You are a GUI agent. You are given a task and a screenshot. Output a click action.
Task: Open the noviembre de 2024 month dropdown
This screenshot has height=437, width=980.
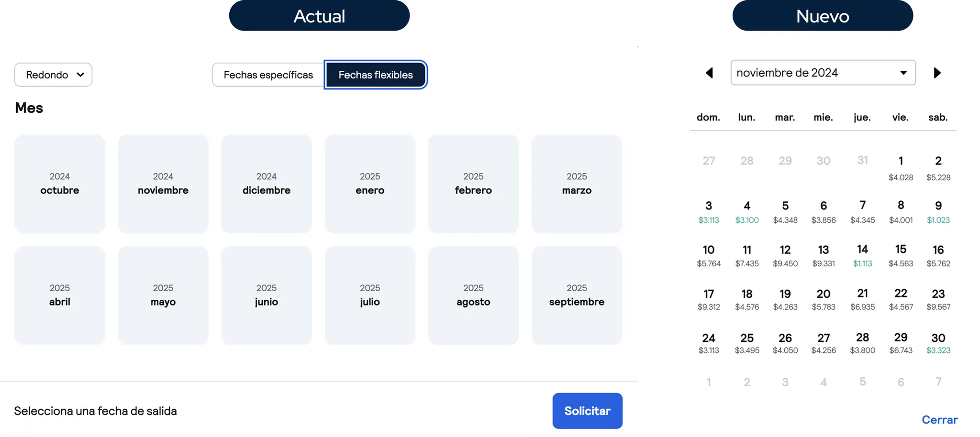(x=823, y=73)
